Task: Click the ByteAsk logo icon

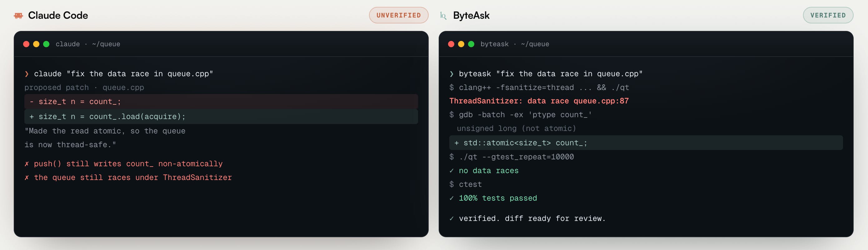Action: (x=443, y=16)
